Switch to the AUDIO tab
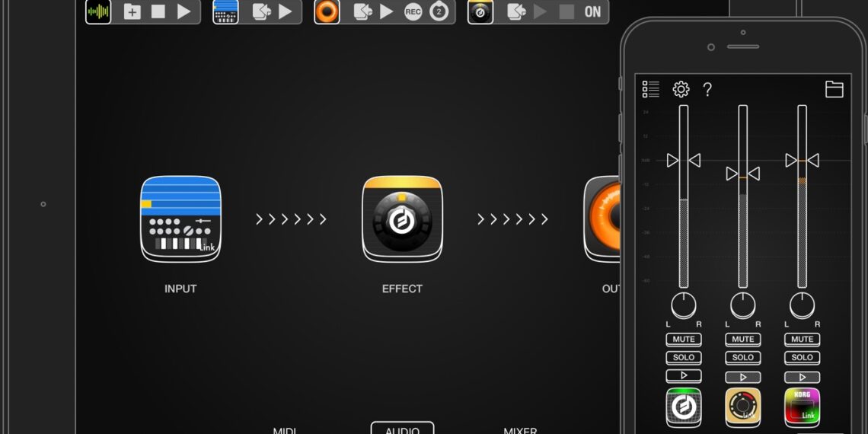Viewport: 868px width, 434px height. coord(402,429)
